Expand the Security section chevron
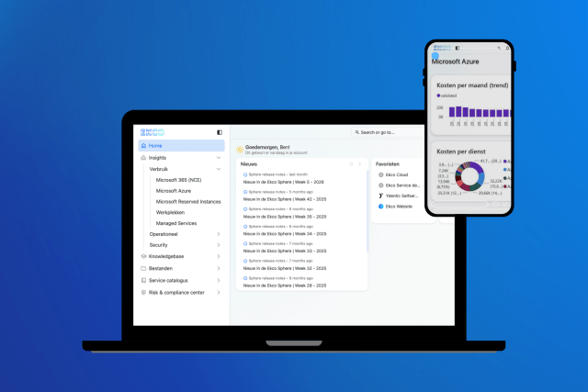The image size is (588, 392). point(219,245)
